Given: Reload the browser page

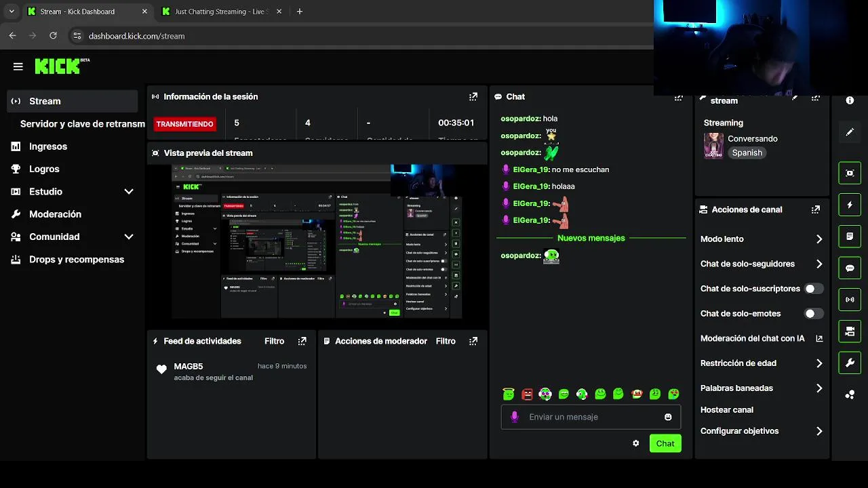Looking at the screenshot, I should click(53, 36).
